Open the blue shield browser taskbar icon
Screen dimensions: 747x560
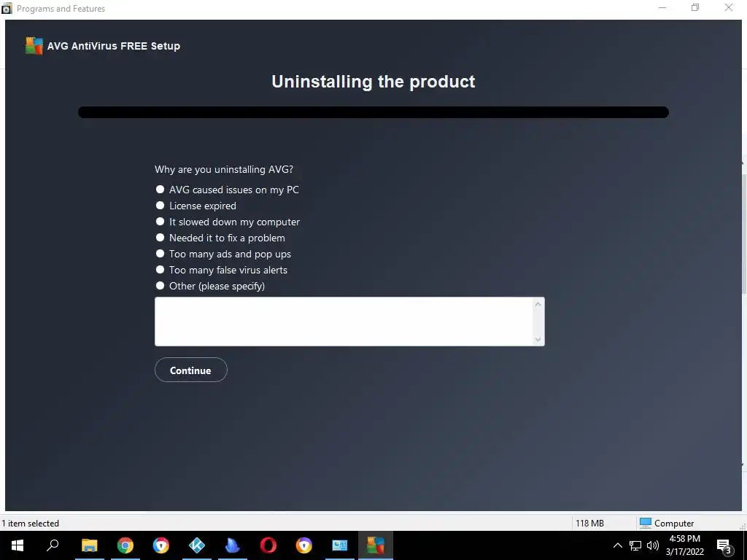tap(161, 545)
